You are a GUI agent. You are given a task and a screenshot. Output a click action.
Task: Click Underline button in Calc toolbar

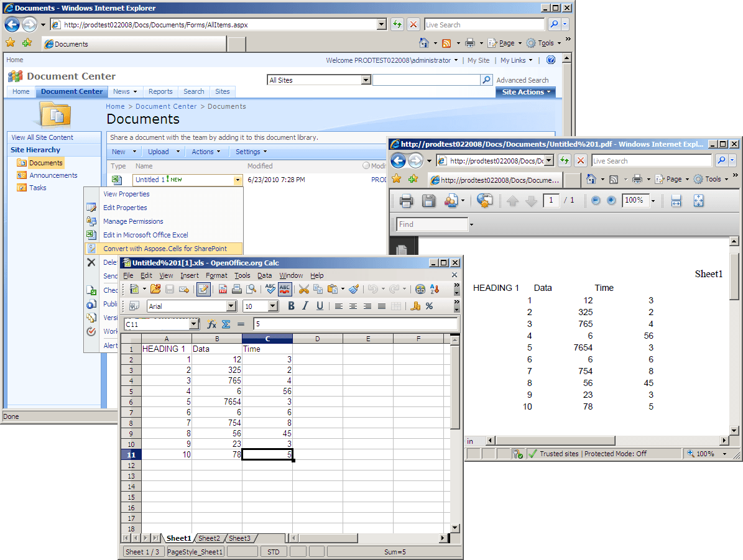point(320,306)
